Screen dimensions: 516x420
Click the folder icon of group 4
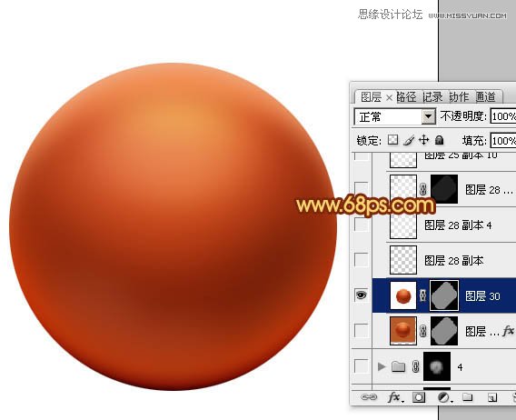398,366
